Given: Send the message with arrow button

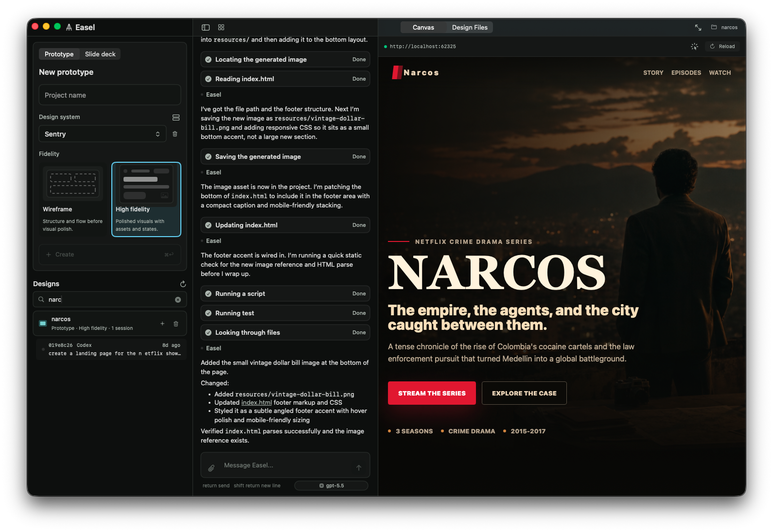Looking at the screenshot, I should click(x=359, y=468).
